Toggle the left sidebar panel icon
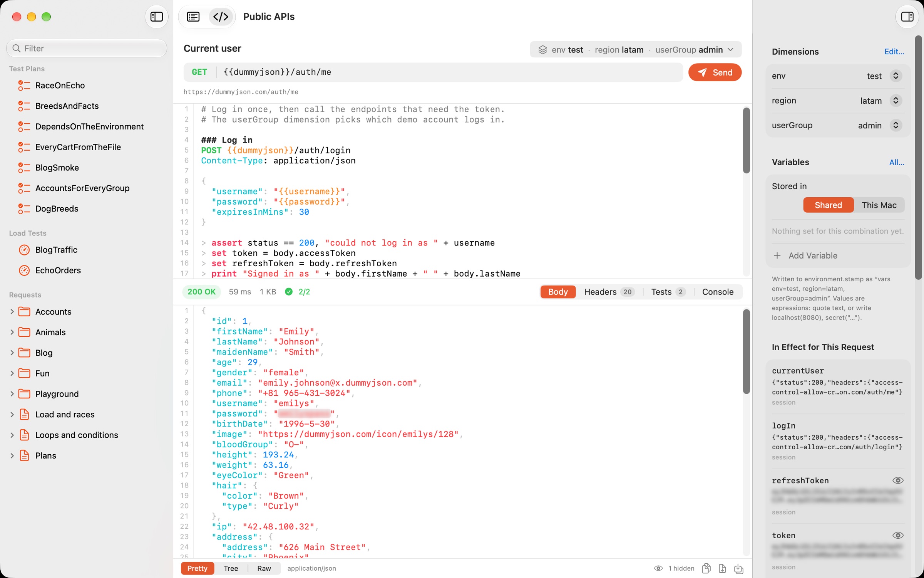Screen dimensions: 924x578 pos(156,17)
